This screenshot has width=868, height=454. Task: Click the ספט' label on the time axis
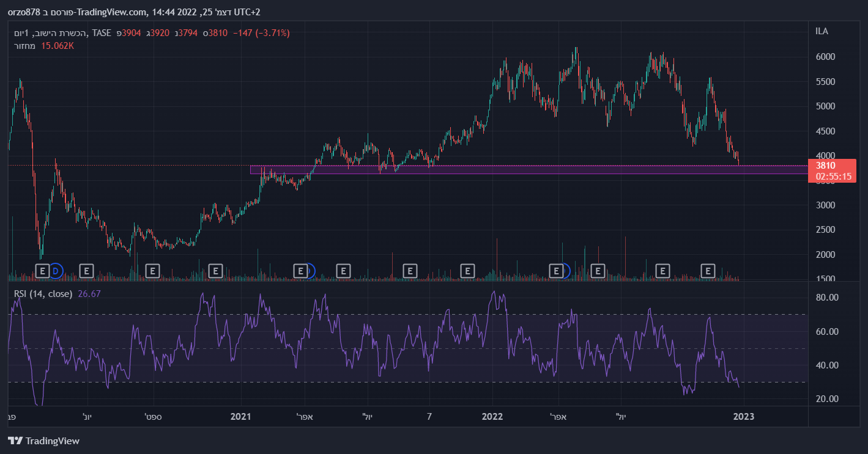point(153,417)
